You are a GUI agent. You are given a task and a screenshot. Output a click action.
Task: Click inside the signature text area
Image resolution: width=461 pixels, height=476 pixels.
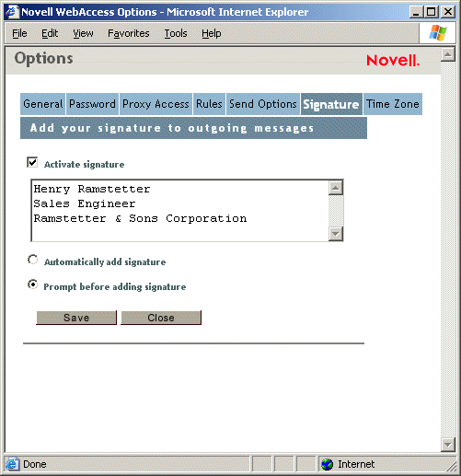point(179,211)
